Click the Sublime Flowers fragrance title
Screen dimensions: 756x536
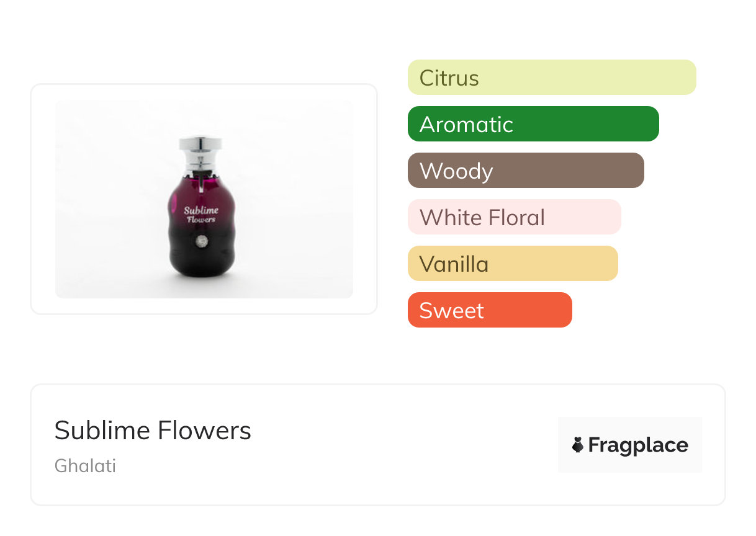point(153,430)
